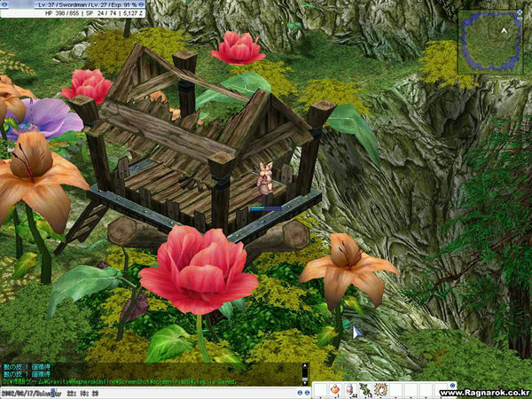The width and height of the screenshot is (532, 399).
Task: Click the chat log scroll down arrow
Action: (305, 383)
